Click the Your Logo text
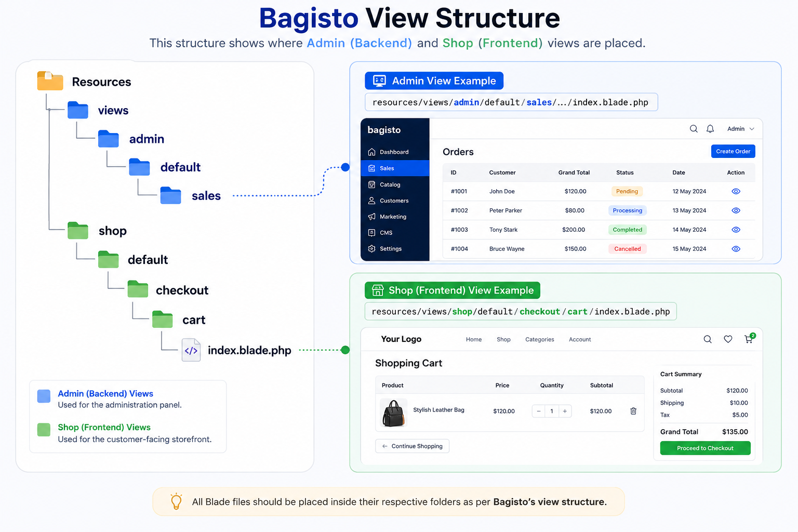 click(x=401, y=339)
